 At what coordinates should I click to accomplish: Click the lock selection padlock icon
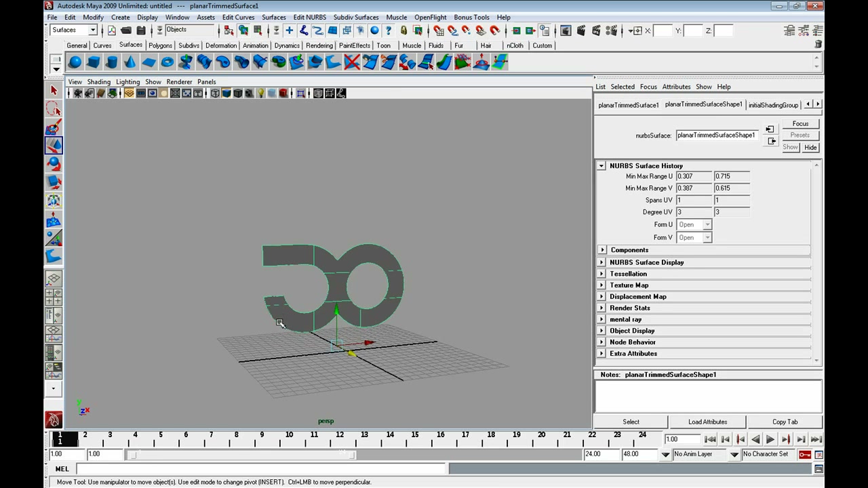pyautogui.click(x=403, y=30)
